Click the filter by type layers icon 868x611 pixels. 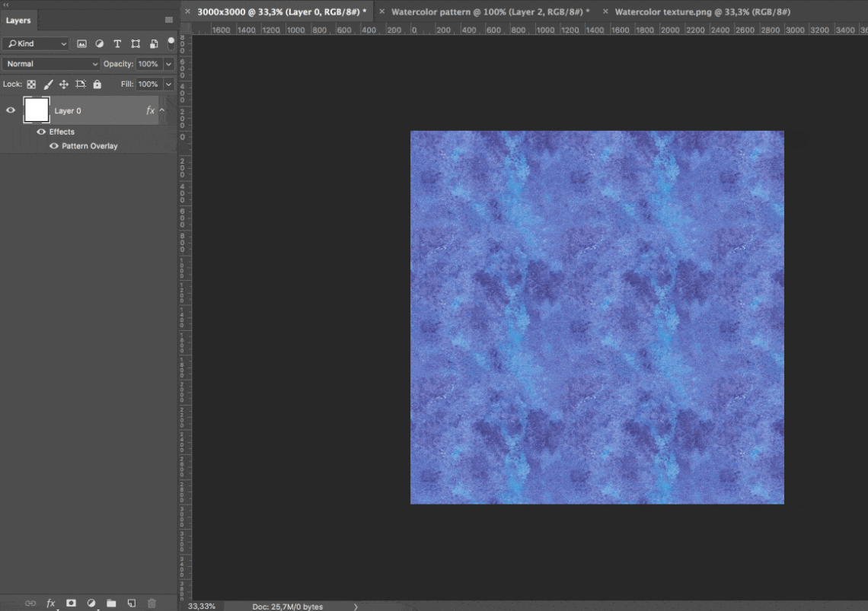[x=117, y=43]
